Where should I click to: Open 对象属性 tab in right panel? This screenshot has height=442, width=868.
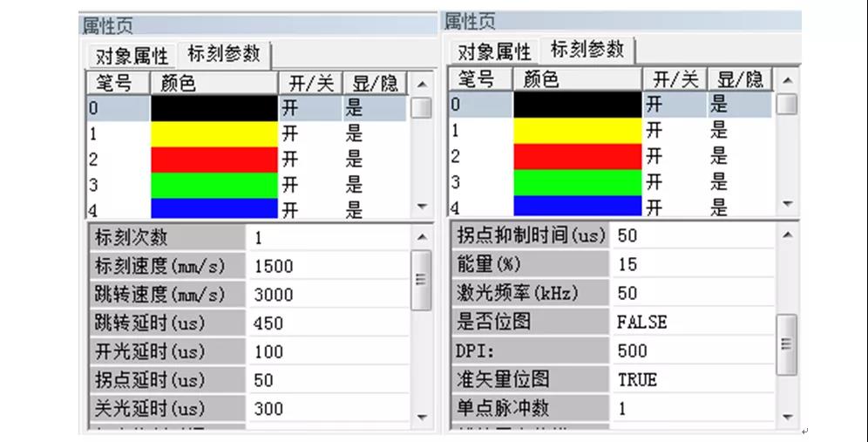[x=494, y=52]
